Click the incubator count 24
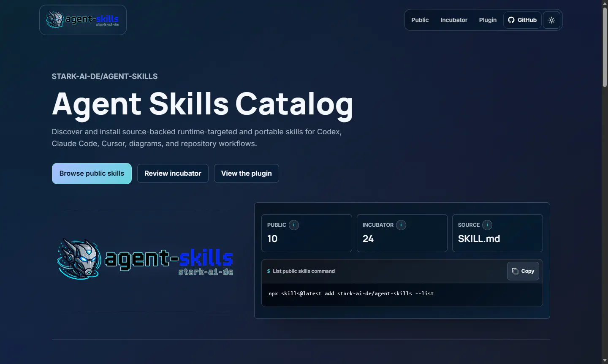 click(x=368, y=239)
